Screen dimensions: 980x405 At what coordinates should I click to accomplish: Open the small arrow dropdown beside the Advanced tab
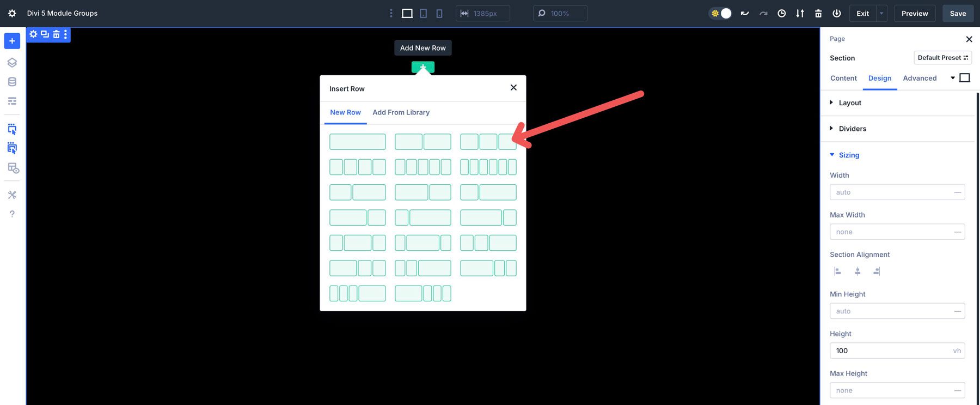click(x=953, y=78)
